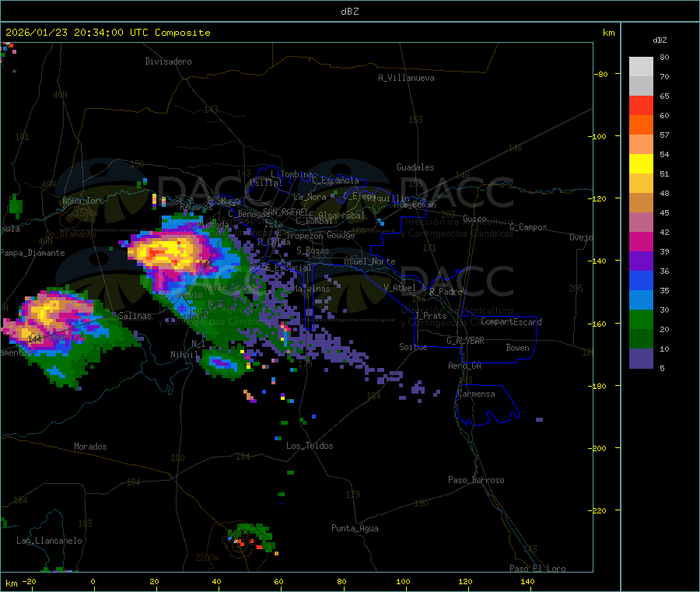The height and width of the screenshot is (592, 700).
Task: Click the '100' km x-axis tick label
Action: tap(403, 581)
